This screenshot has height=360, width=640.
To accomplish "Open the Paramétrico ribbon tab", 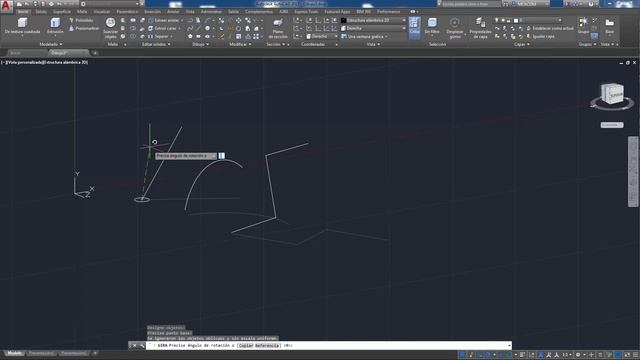I will (x=127, y=12).
